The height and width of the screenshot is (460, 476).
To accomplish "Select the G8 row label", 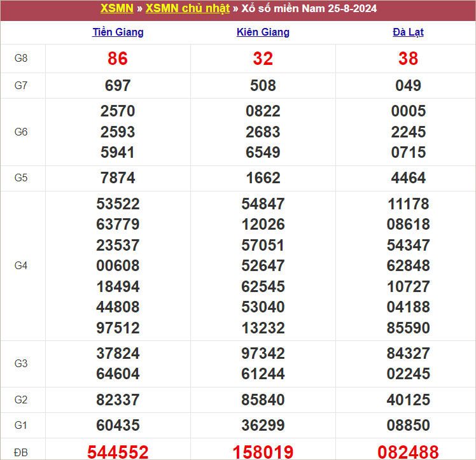I will [21, 59].
